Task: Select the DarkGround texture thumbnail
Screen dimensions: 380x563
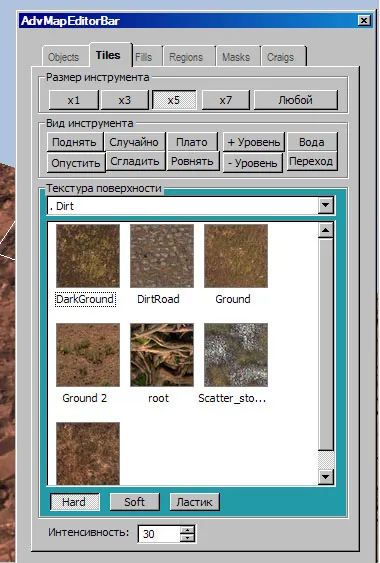Action: click(88, 256)
